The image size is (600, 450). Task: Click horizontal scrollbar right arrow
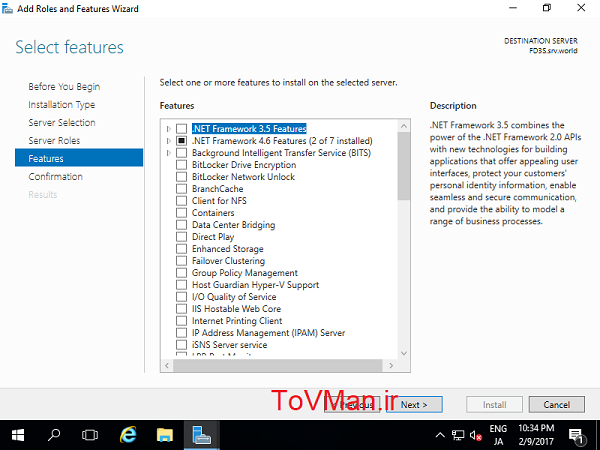(391, 365)
